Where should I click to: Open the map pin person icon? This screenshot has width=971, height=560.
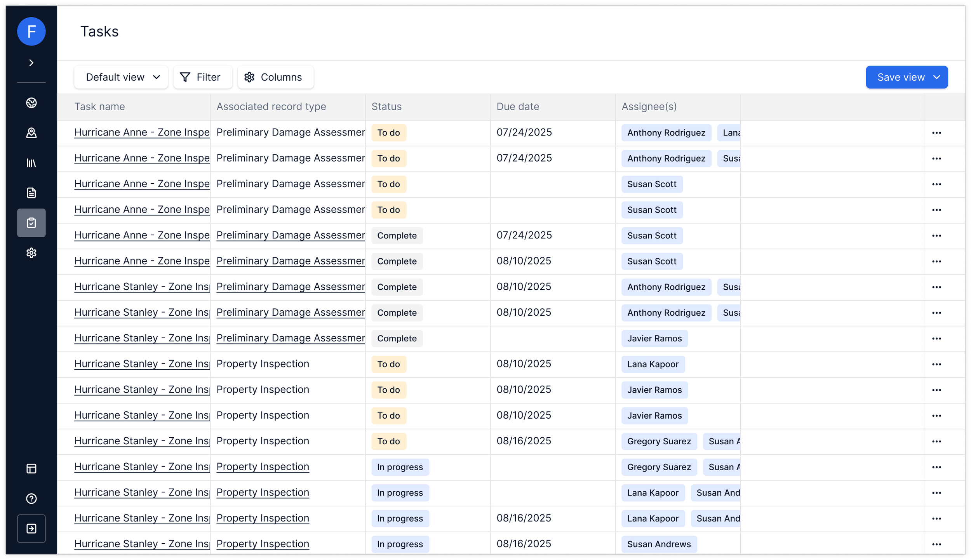coord(31,133)
